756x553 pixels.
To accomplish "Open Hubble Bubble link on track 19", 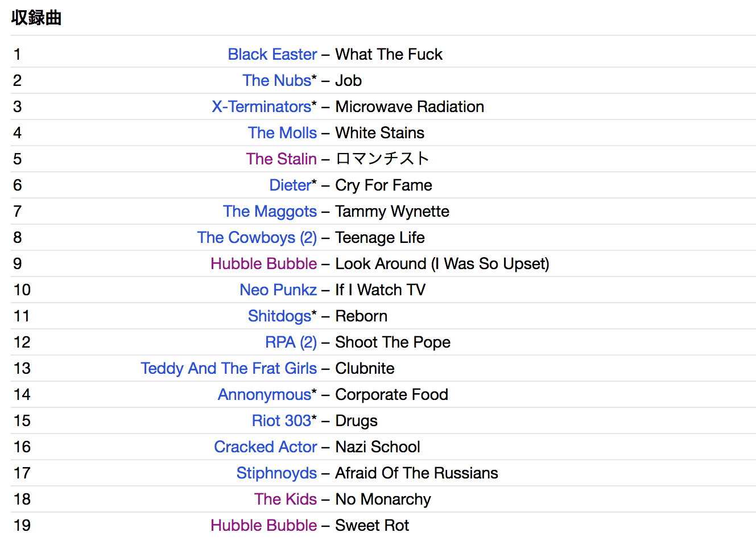I will click(x=263, y=525).
